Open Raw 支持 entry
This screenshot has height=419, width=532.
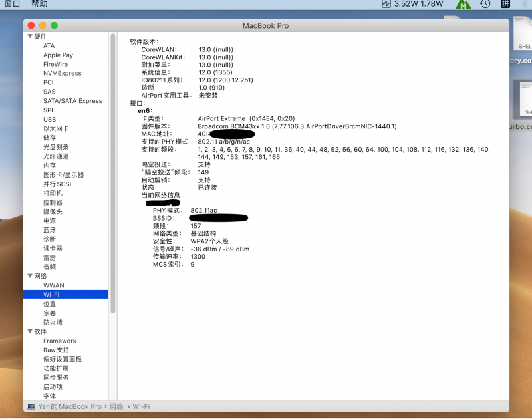coord(56,350)
